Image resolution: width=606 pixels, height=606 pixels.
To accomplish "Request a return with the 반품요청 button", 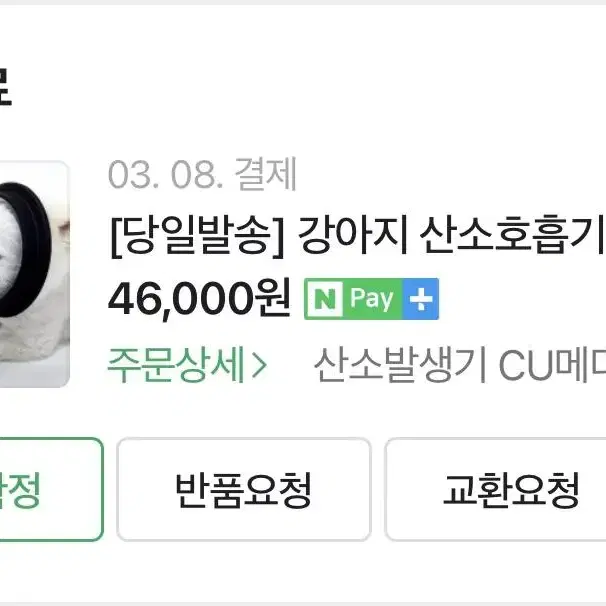I will pyautogui.click(x=243, y=489).
